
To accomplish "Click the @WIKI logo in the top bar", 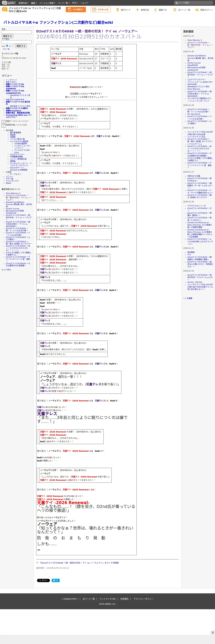I will pyautogui.click(x=9, y=3).
